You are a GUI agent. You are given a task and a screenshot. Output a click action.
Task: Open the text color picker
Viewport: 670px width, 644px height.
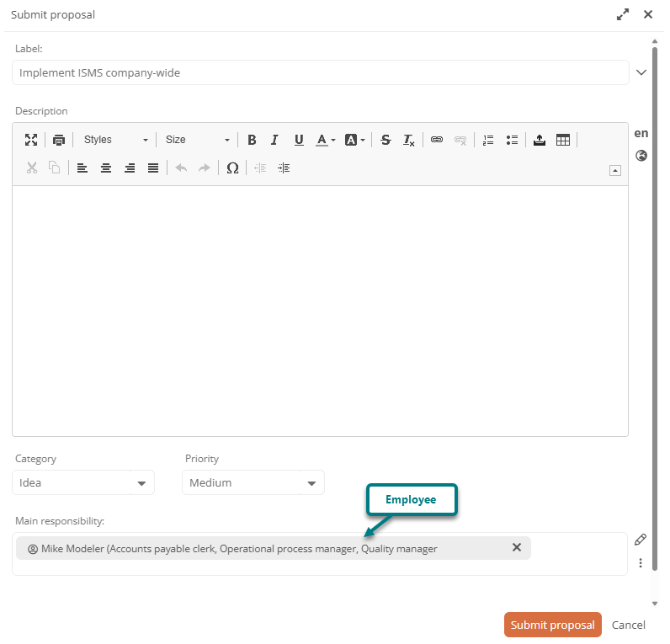coord(325,140)
